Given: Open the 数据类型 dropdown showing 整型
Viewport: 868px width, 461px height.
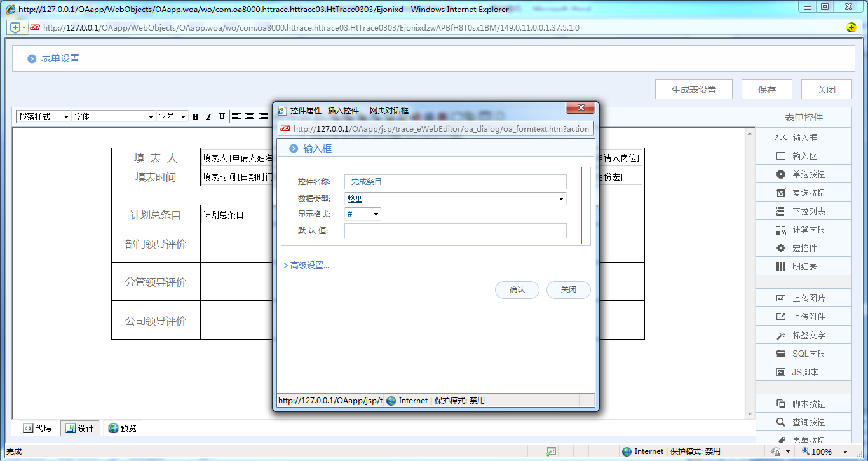Looking at the screenshot, I should tap(561, 198).
